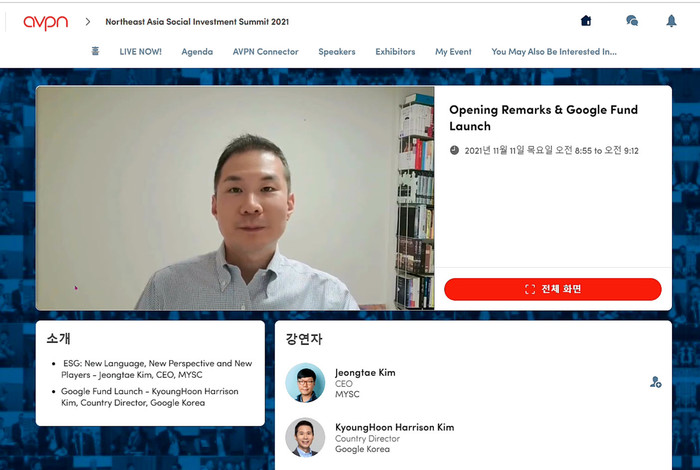
Task: View the Exhibitors tab
Action: tap(395, 52)
